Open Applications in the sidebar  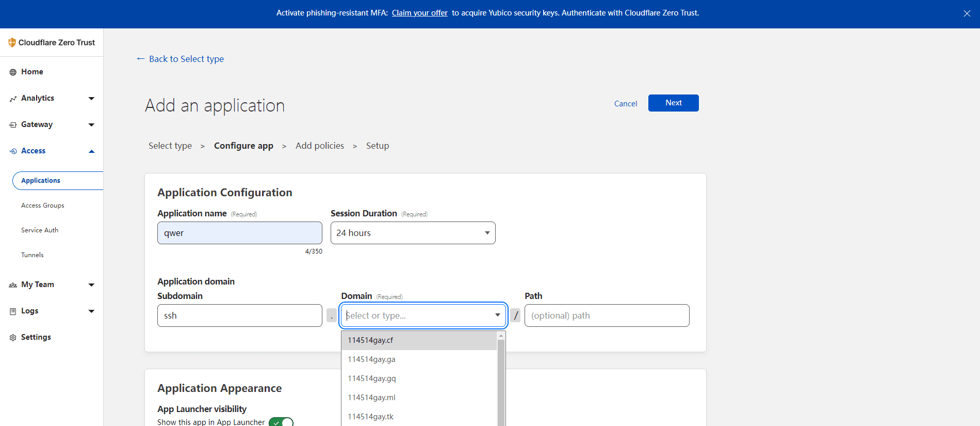58,181
